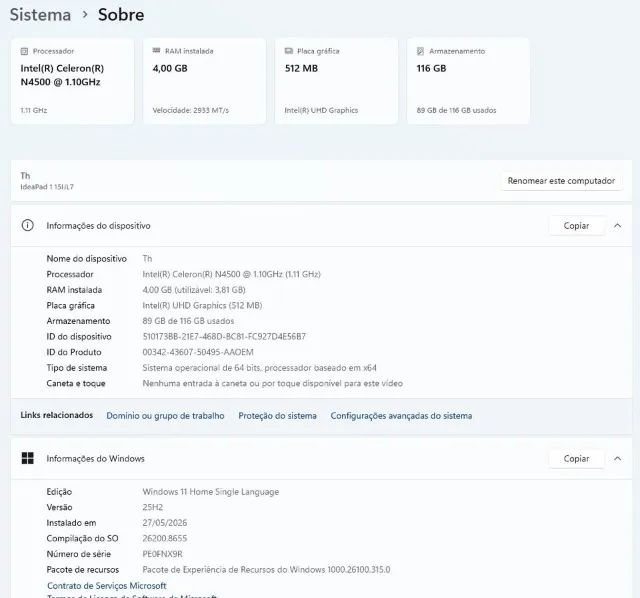Click the Placa gráfica card icon
The width and height of the screenshot is (640, 598).
289,51
